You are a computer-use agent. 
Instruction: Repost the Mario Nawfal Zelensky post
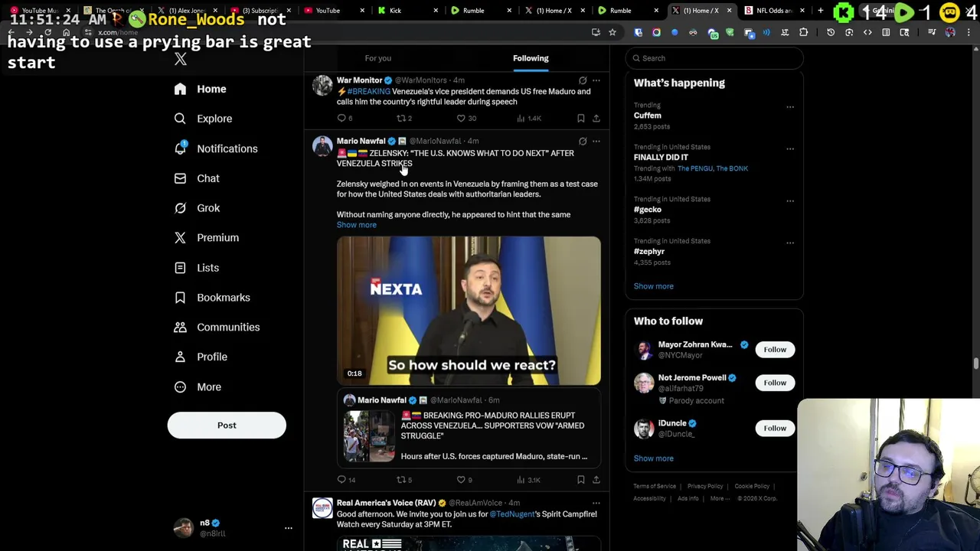coord(403,480)
